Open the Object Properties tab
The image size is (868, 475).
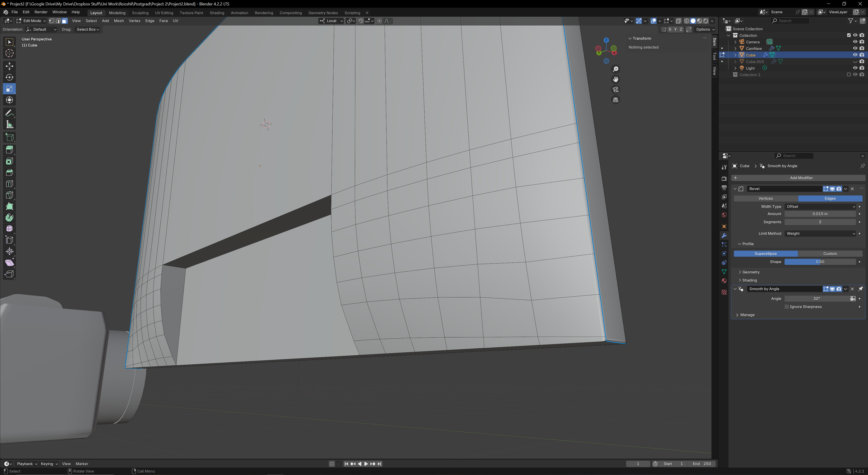pyautogui.click(x=724, y=226)
